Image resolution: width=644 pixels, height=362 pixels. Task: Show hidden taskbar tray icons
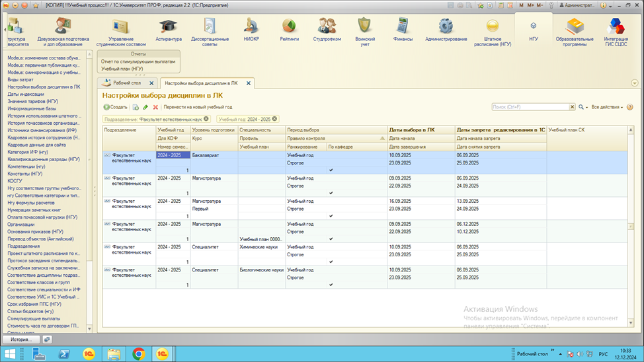coord(560,354)
